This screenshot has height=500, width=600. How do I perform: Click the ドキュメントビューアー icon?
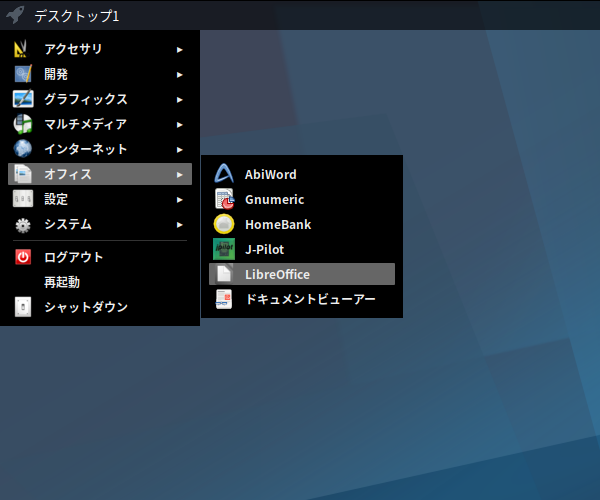coord(224,299)
